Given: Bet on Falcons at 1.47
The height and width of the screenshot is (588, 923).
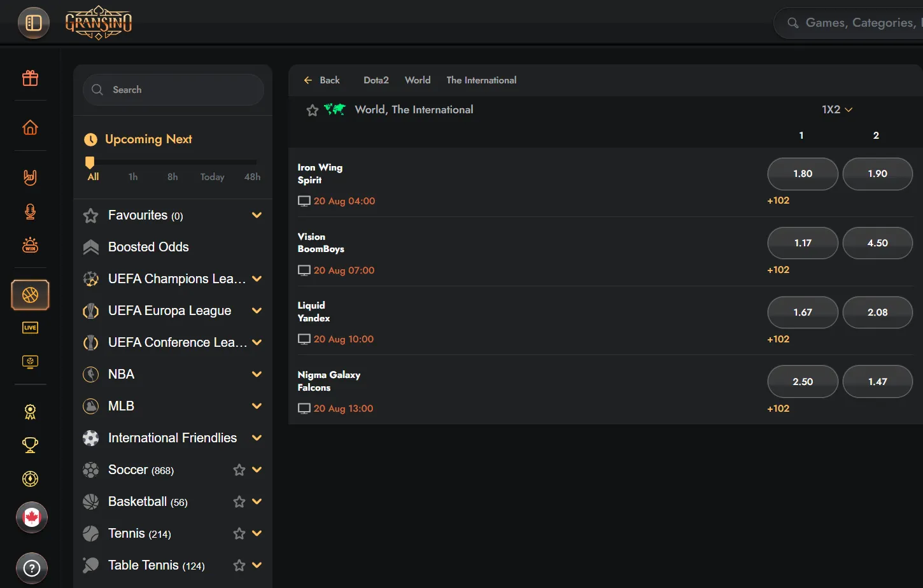Looking at the screenshot, I should tap(878, 382).
